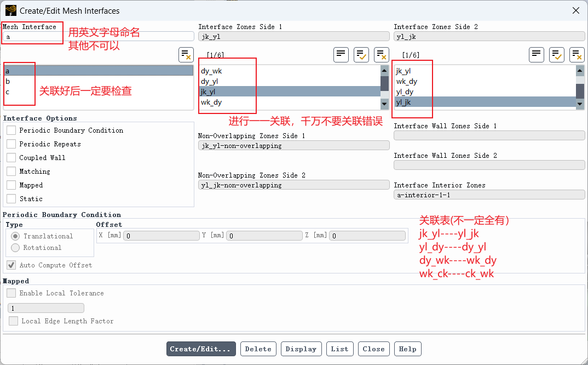Screen dimensions: 588x365
Task: Open Help for mesh interfaces
Action: click(408, 349)
